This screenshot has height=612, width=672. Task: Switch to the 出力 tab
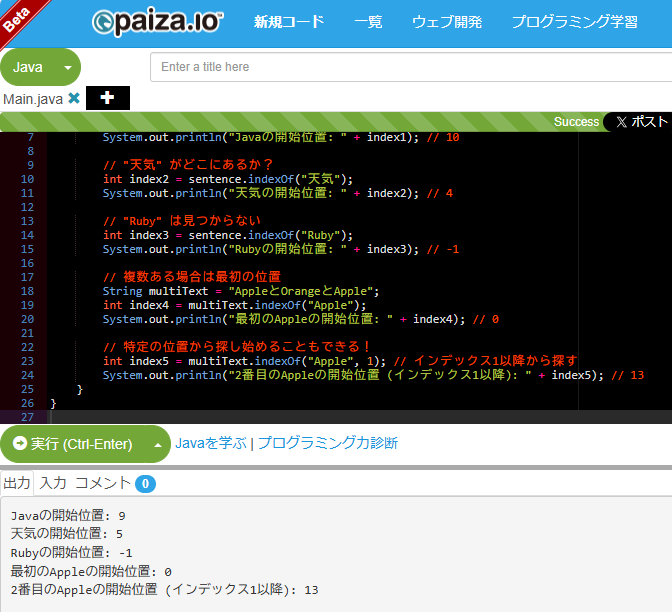(x=17, y=483)
